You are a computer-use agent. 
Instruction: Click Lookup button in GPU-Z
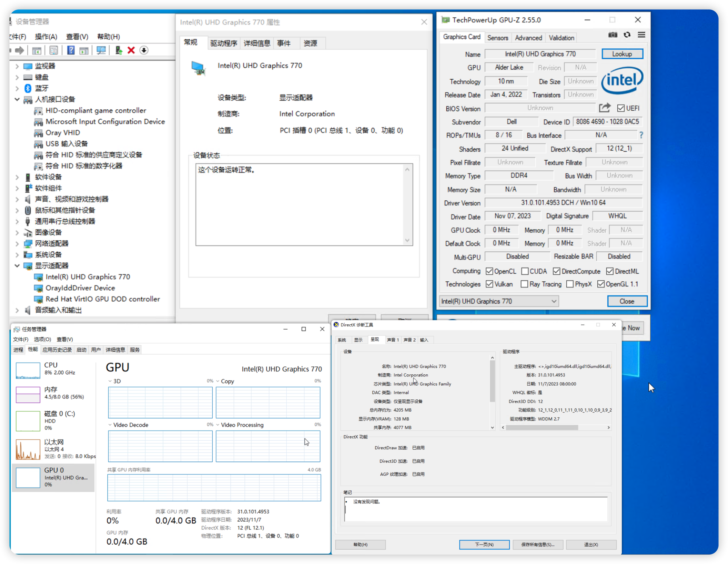tap(622, 54)
